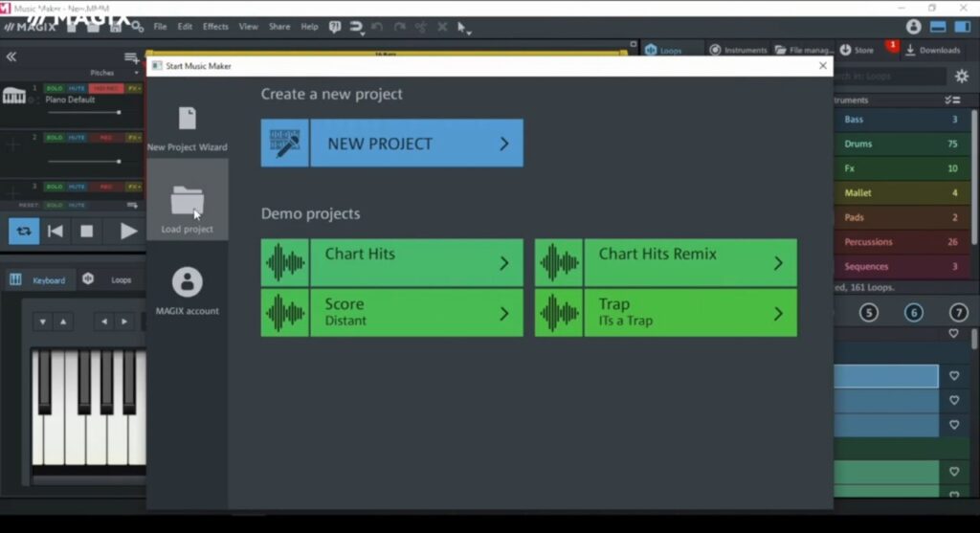Select pitch number 7 circle

(x=958, y=312)
